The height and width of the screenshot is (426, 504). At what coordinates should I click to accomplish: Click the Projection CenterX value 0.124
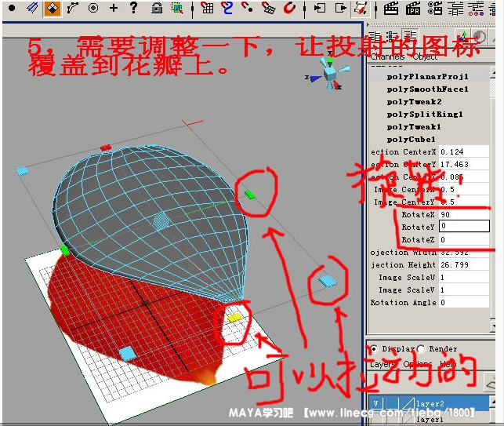point(464,151)
